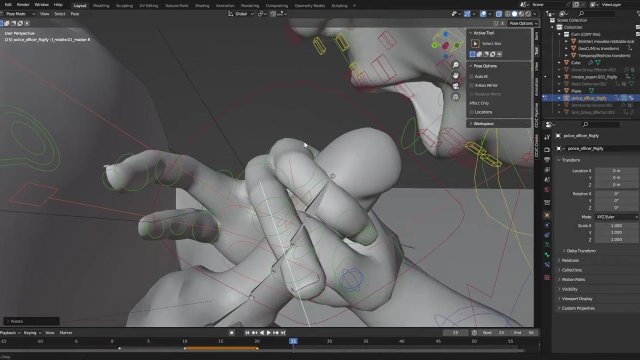
Task: Select material preview shading icon
Action: 521,14
